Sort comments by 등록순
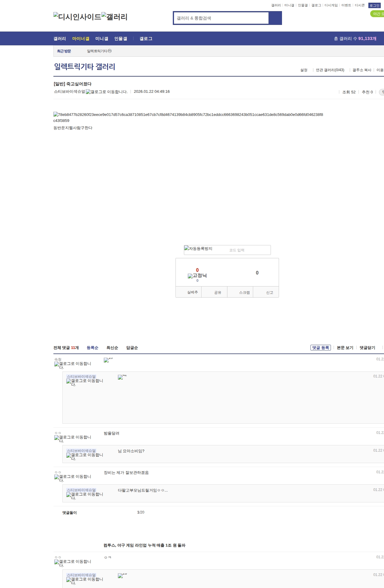The image size is (384, 588). click(92, 348)
